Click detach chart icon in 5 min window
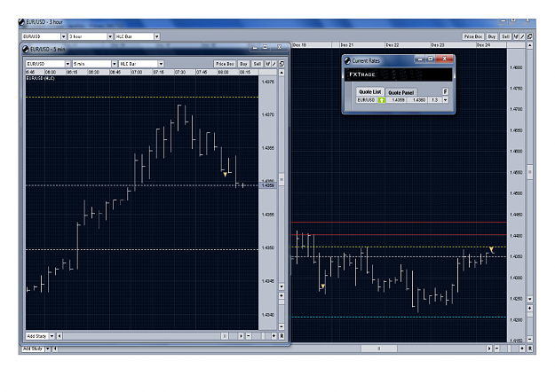555x392 pixels. point(281,64)
